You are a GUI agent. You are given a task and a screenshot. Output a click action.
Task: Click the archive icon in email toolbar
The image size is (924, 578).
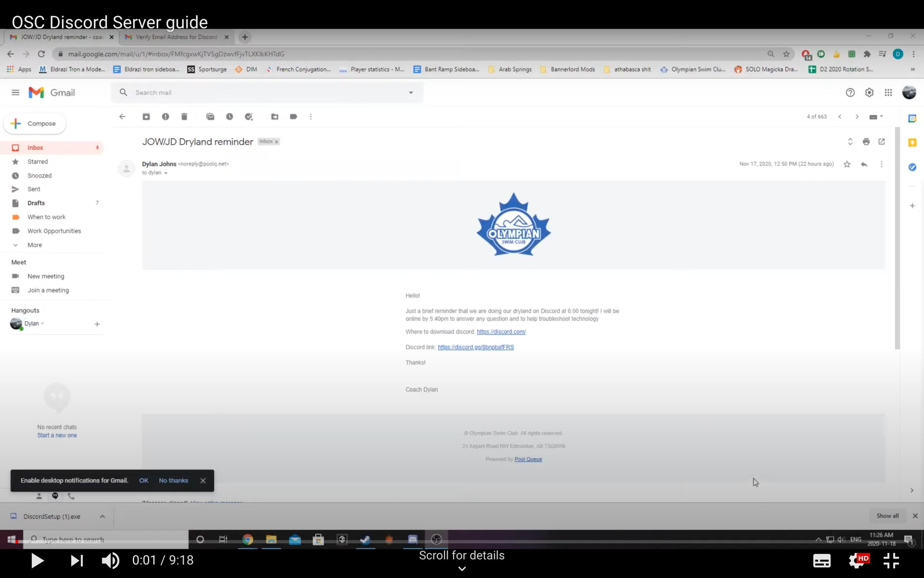coord(146,116)
